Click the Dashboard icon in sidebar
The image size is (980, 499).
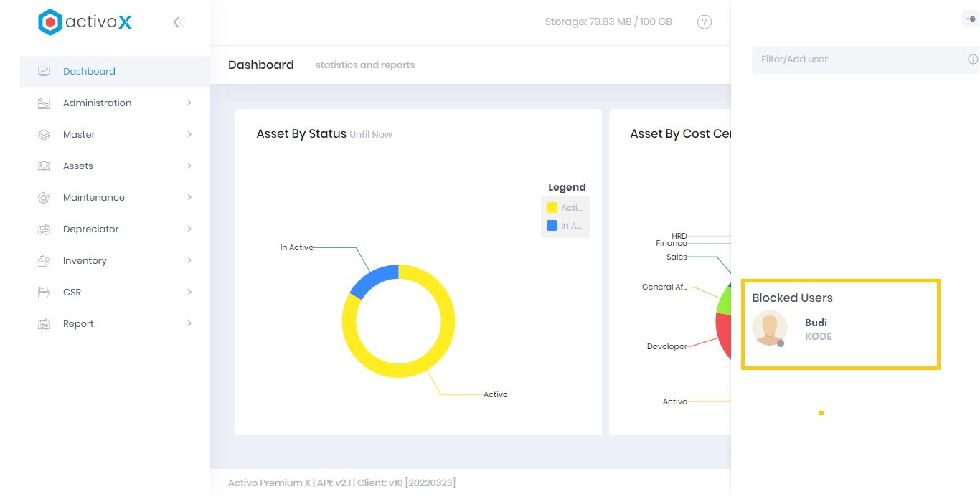click(x=44, y=72)
